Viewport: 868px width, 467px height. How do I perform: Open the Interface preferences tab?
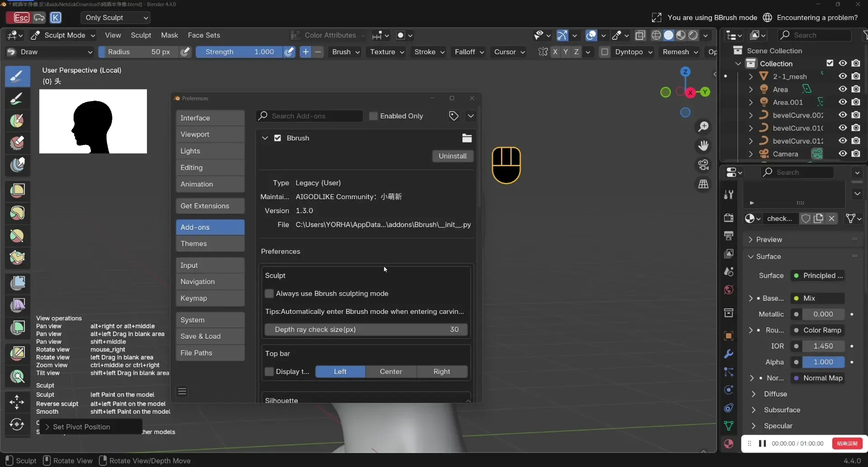point(210,118)
